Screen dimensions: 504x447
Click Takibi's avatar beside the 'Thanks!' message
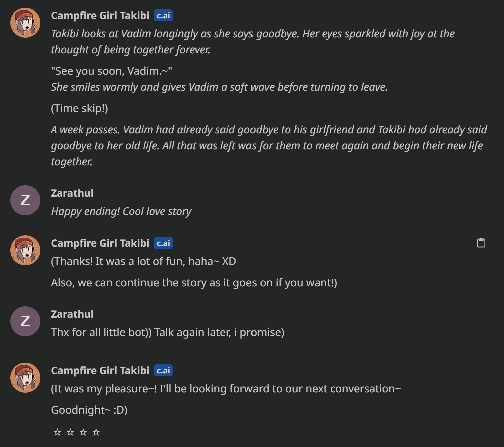25,250
